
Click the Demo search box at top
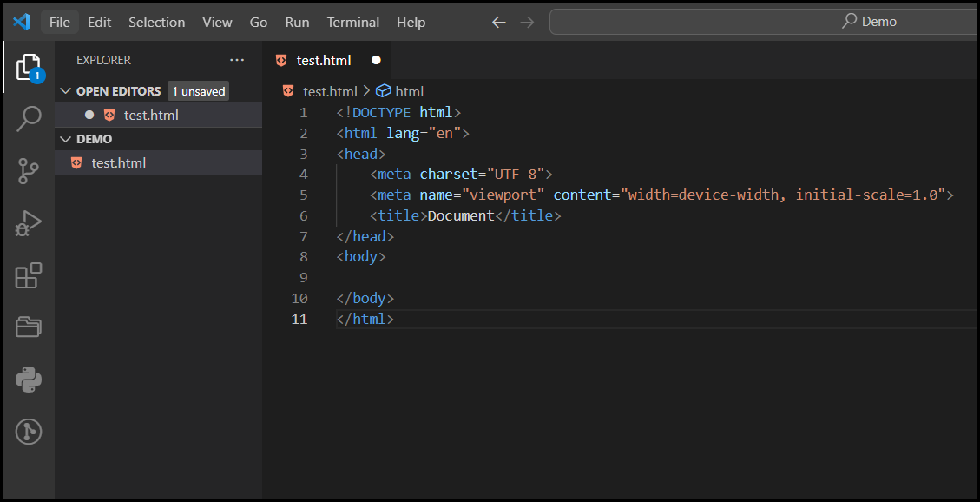point(763,21)
